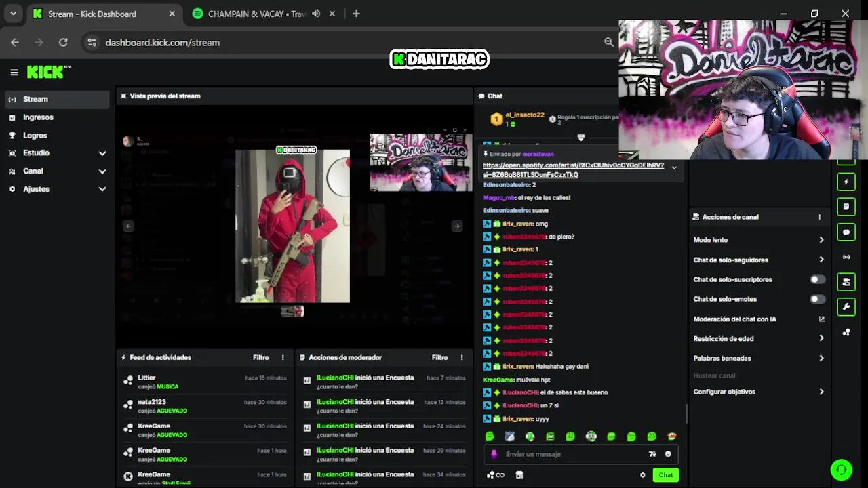The image size is (868, 488).
Task: Open Acciones de moderador three-dot menu
Action: pyautogui.click(x=462, y=357)
